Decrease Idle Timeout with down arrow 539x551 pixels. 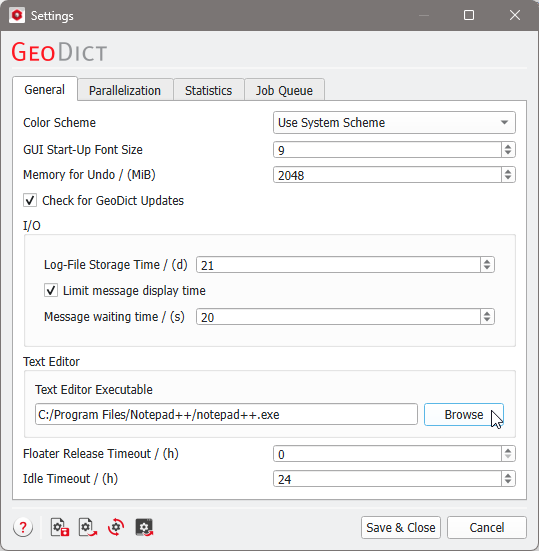pyautogui.click(x=508, y=482)
